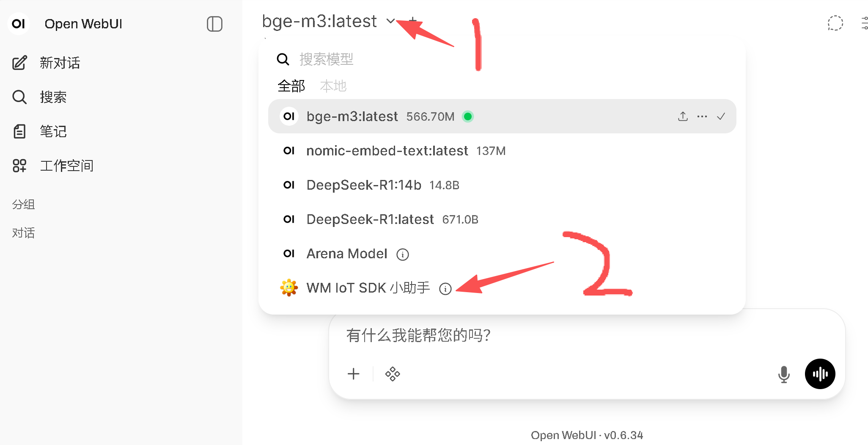868x445 pixels.
Task: Expand the 对话 section in the sidebar
Action: [x=23, y=233]
